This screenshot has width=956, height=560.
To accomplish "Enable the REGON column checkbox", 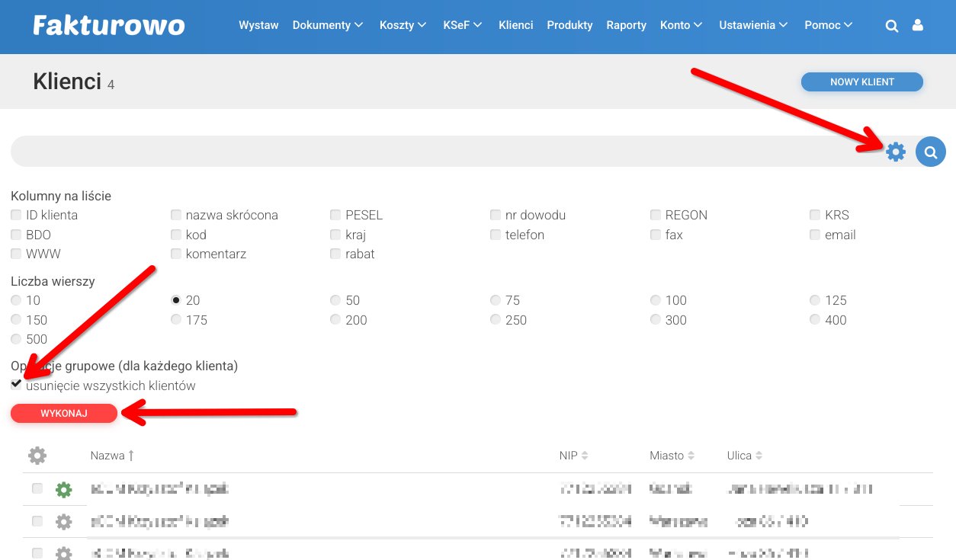I will click(656, 215).
